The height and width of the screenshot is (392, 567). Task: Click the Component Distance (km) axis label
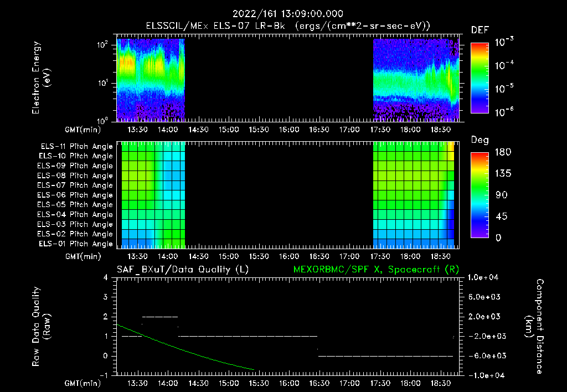[x=534, y=327]
